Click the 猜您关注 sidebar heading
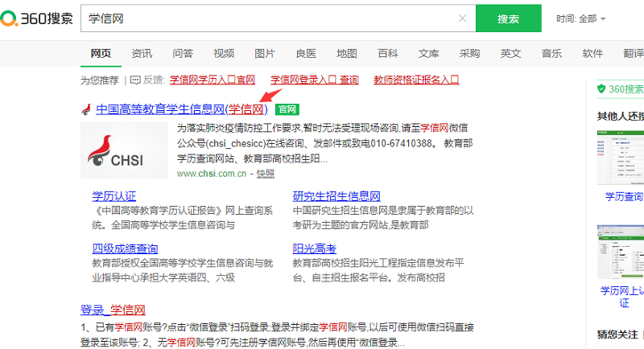Viewport: 644px width, 349px height. coord(617,335)
